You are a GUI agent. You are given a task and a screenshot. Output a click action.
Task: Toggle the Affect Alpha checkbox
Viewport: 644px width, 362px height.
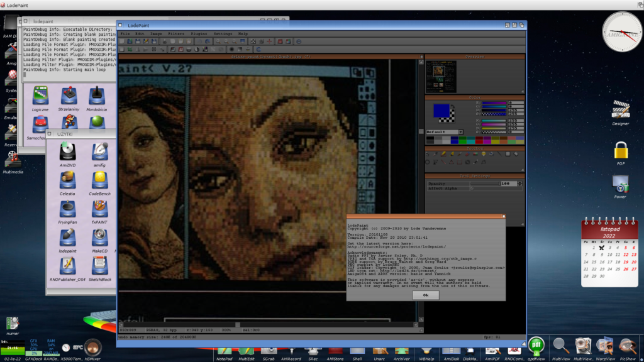472,189
